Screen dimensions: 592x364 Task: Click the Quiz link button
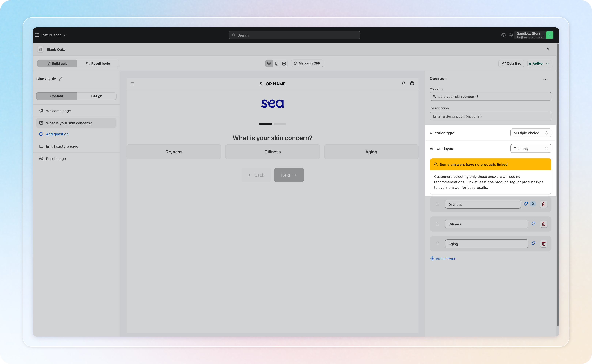511,64
